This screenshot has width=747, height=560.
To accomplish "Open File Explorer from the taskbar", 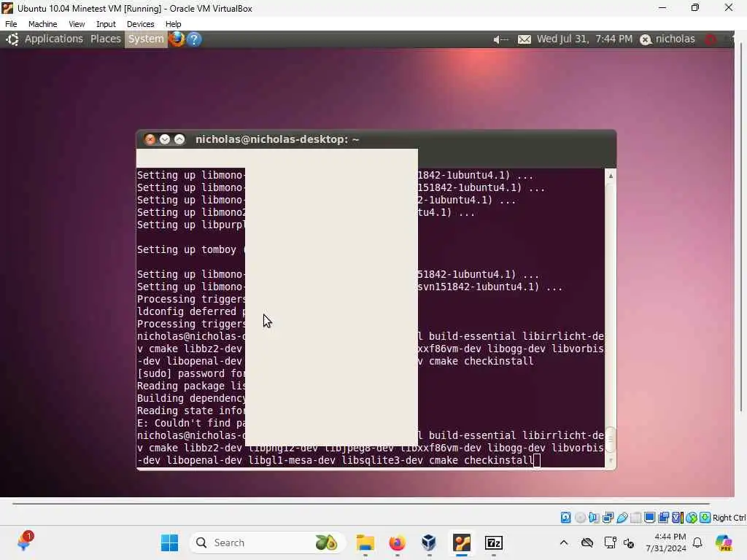I will 365,542.
